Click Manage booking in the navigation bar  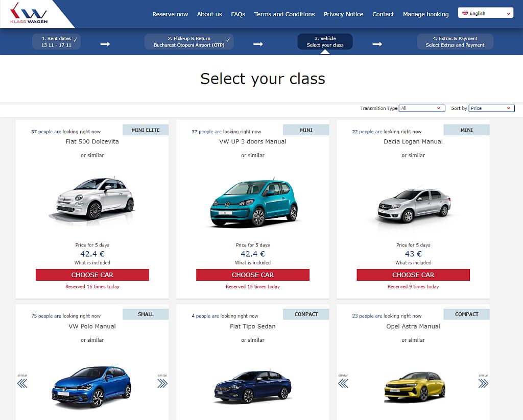425,14
